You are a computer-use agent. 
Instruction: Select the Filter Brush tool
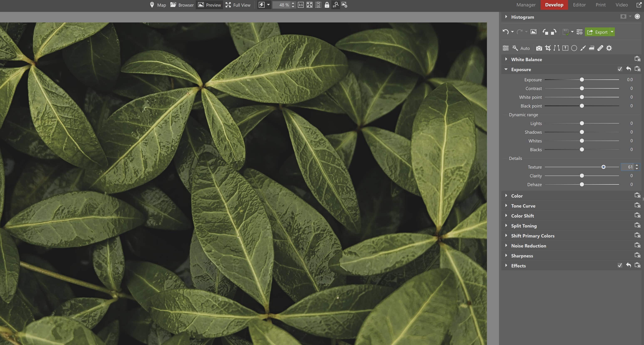(x=583, y=48)
